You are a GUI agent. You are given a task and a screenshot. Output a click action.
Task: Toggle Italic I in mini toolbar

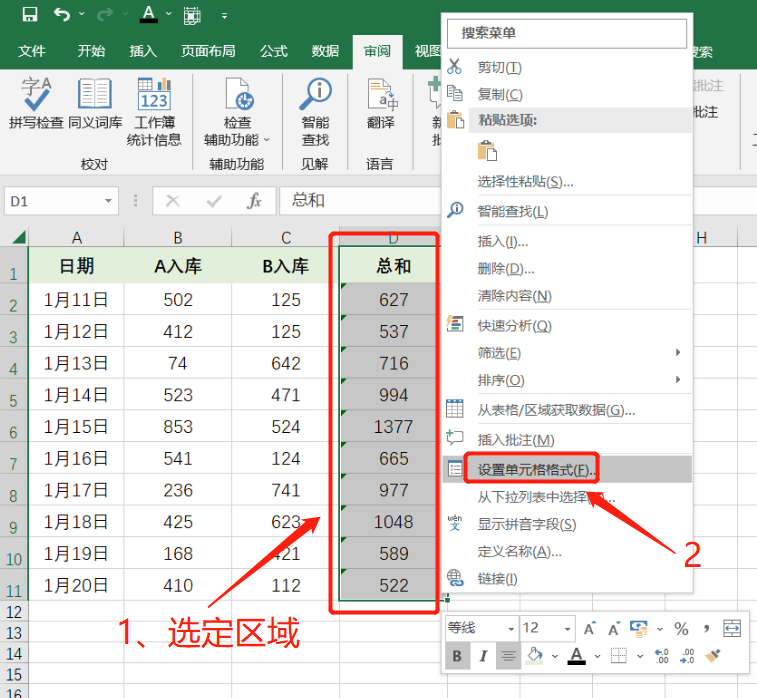coord(483,656)
